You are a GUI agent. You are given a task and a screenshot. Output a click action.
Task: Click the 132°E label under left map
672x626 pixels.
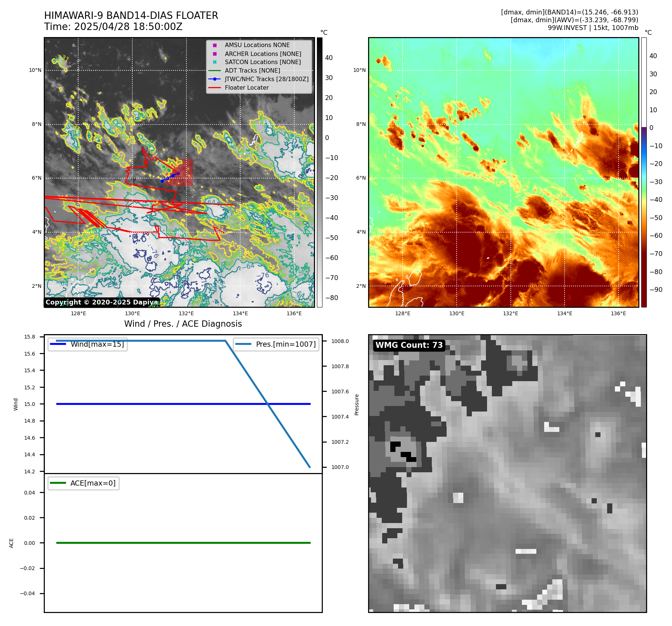[186, 313]
